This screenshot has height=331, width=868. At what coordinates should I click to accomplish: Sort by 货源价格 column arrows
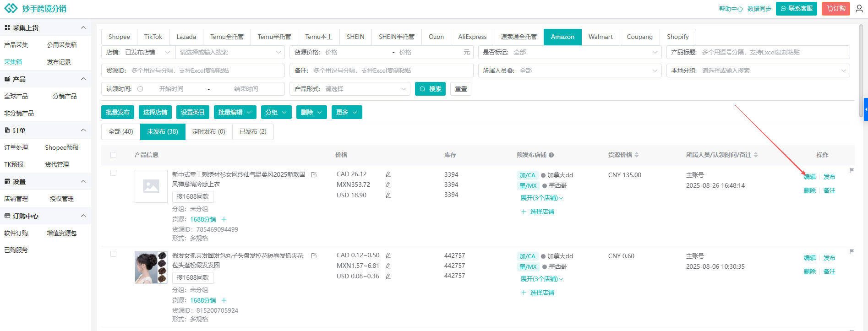[637, 155]
